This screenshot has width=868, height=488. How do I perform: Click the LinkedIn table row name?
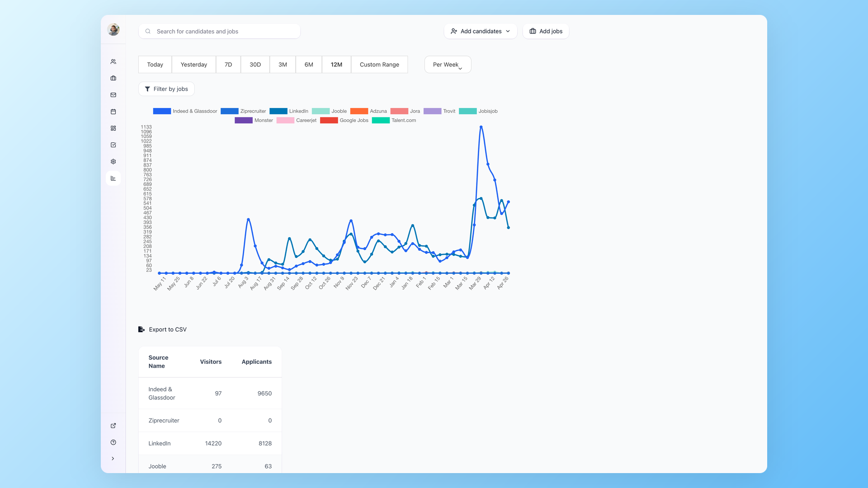pyautogui.click(x=160, y=444)
